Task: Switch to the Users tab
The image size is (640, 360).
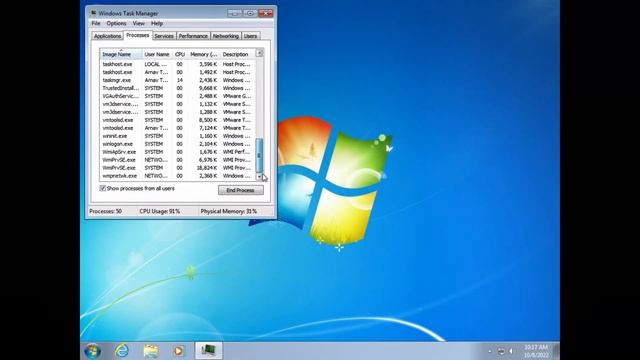Action: click(x=250, y=36)
